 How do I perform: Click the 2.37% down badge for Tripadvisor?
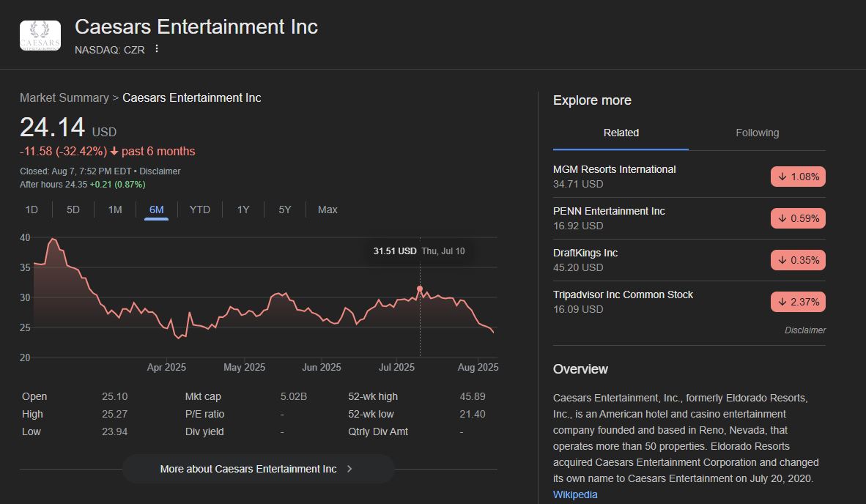pos(798,302)
